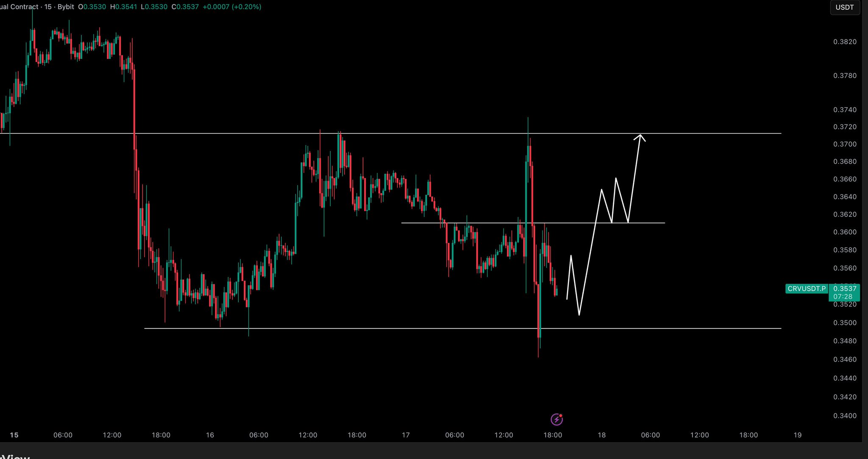Click the CRVUSDT.P symbol price tag
Screen dimensions: 868x459
tap(807, 289)
